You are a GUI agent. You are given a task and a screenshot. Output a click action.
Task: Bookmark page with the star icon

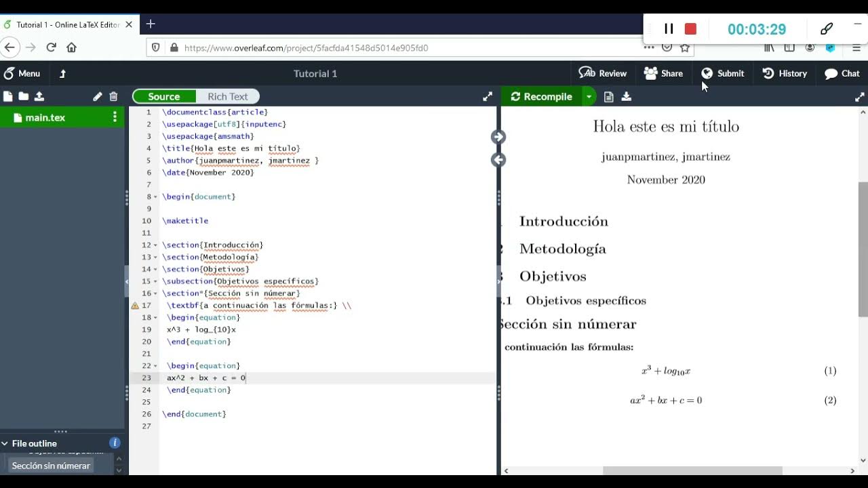pyautogui.click(x=685, y=48)
